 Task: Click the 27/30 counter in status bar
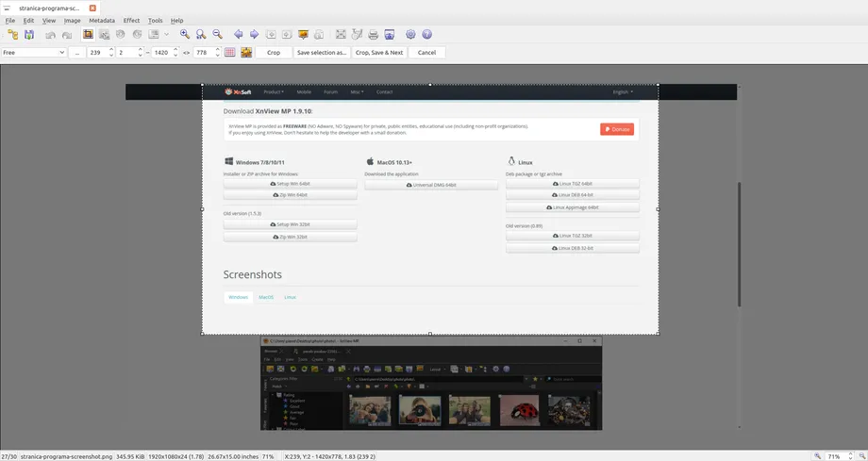point(8,456)
